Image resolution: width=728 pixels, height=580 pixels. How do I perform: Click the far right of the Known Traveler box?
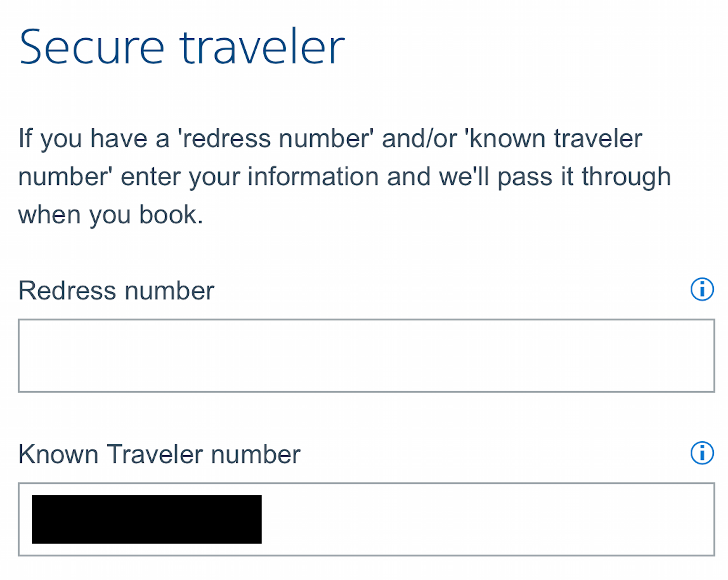click(x=701, y=519)
